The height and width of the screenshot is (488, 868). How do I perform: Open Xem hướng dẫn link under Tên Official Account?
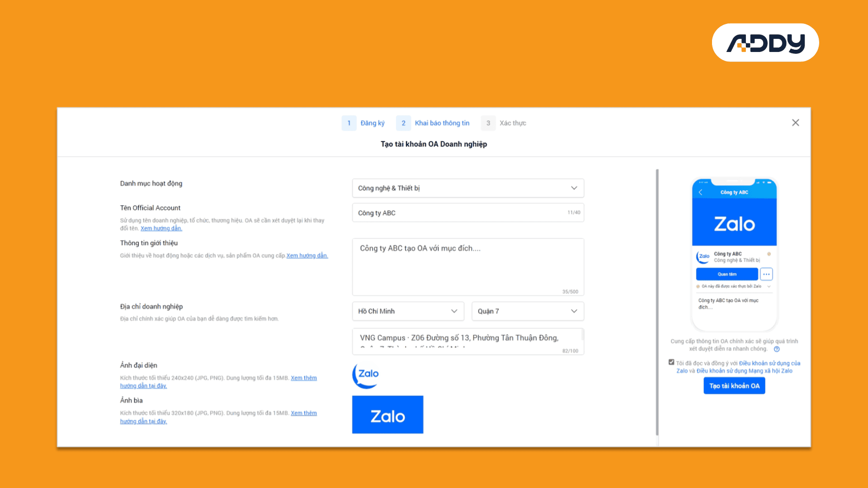pyautogui.click(x=161, y=228)
